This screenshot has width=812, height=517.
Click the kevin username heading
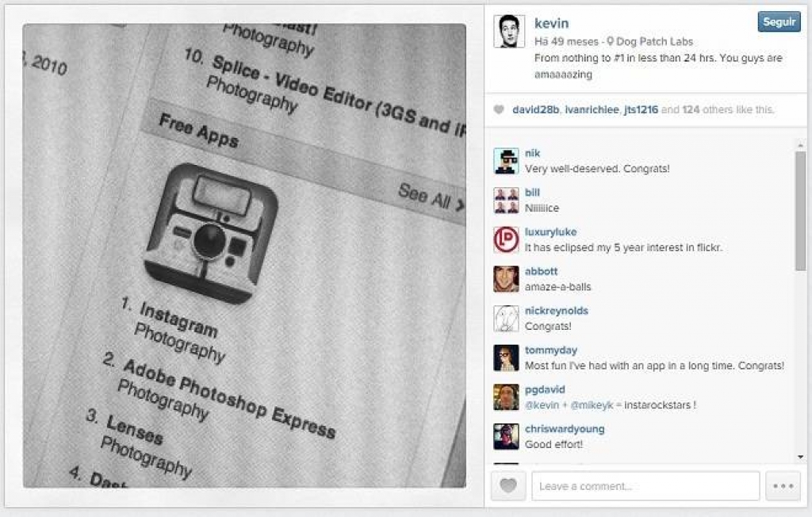click(x=552, y=23)
